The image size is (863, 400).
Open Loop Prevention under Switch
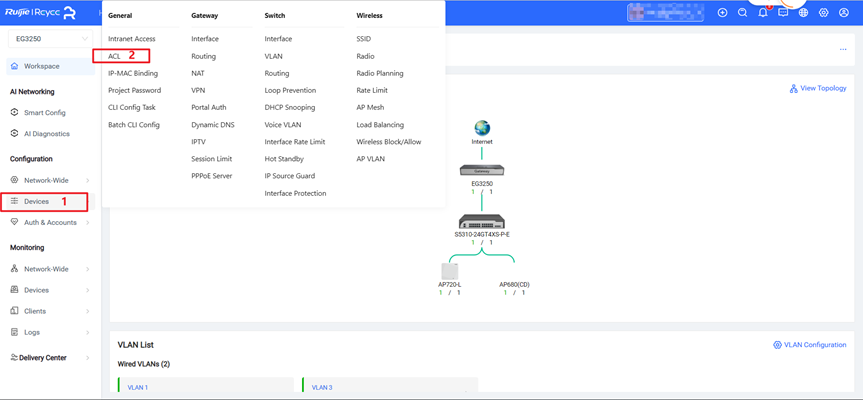(x=290, y=90)
